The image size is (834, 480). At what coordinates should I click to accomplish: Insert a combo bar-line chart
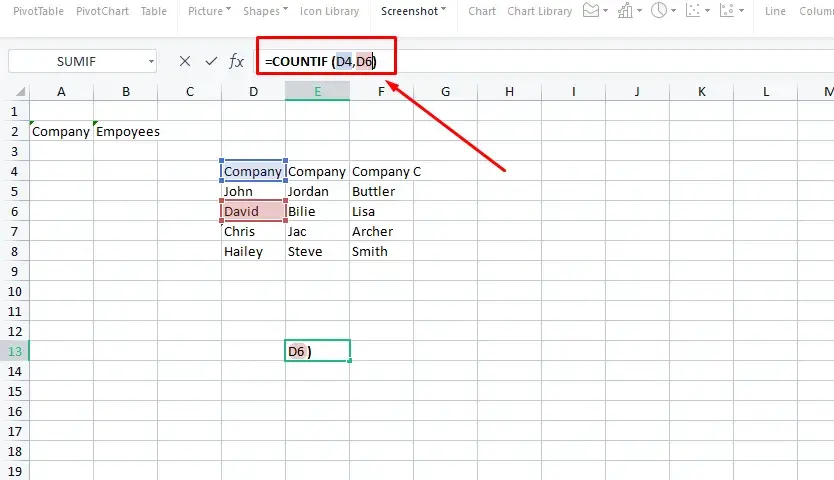pos(625,11)
